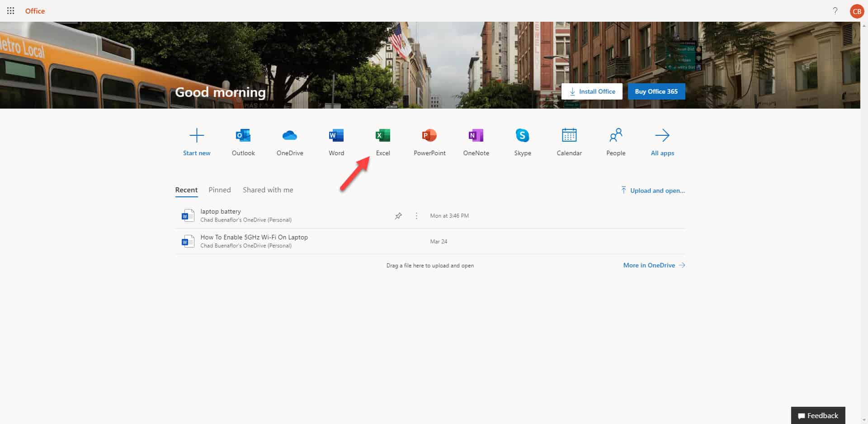Click the Mon at 3:46 PM timestamp
Screen dimensions: 868x424
coord(449,216)
